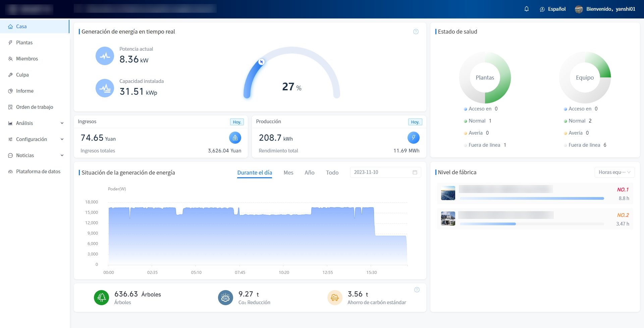Click the Producción lightning bolt icon

pyautogui.click(x=414, y=138)
